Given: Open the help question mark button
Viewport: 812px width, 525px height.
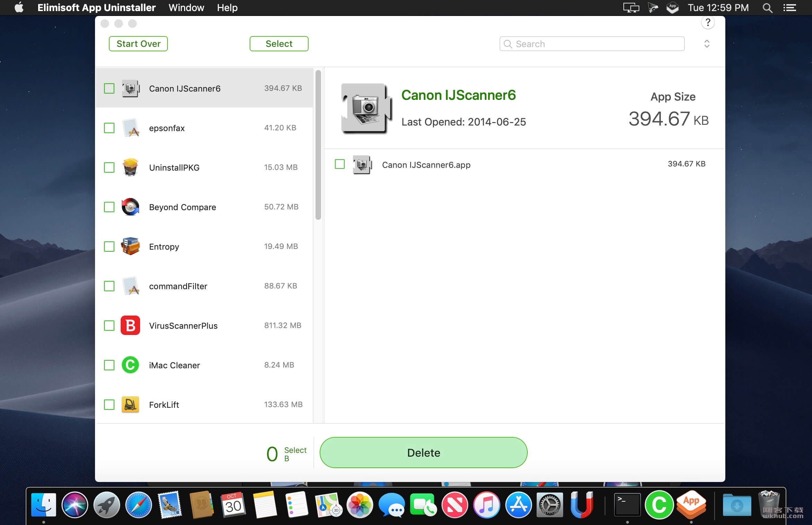Looking at the screenshot, I should coord(708,23).
